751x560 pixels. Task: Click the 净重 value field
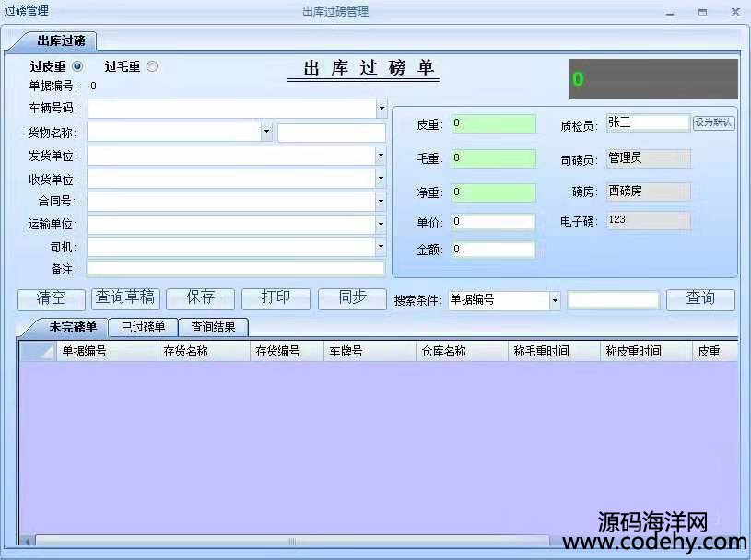tap(493, 192)
